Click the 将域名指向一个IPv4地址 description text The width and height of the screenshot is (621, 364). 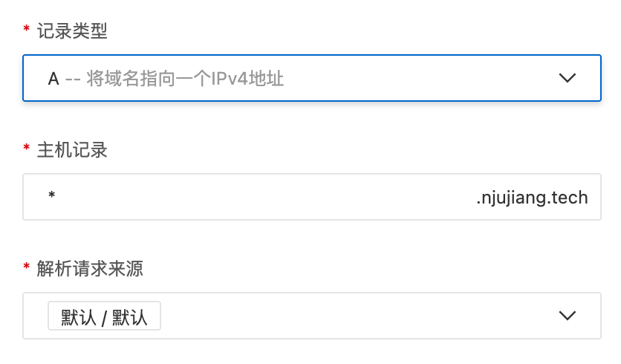186,78
